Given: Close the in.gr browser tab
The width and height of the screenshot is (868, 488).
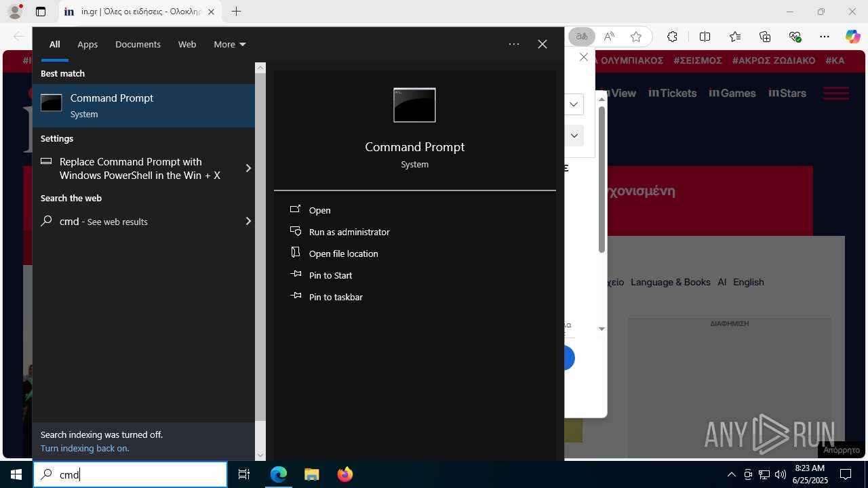Looking at the screenshot, I should click(x=211, y=12).
